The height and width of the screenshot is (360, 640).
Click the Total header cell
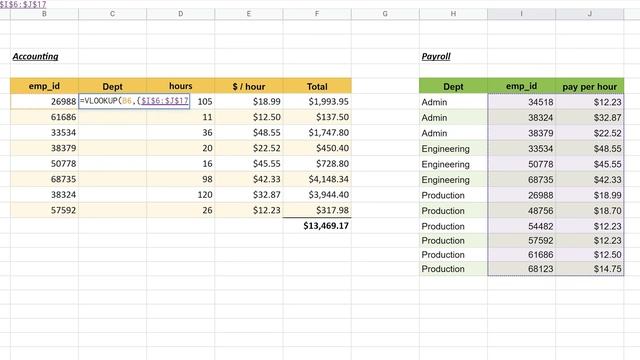(317, 86)
